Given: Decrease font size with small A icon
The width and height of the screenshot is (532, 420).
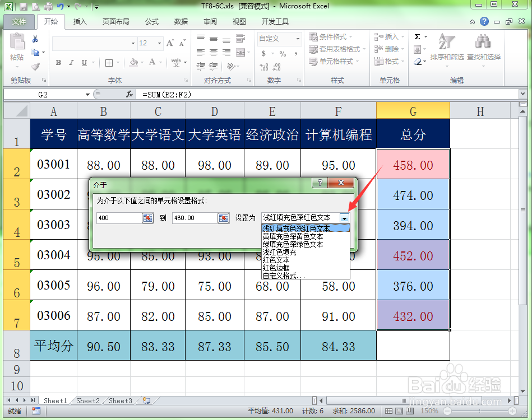Looking at the screenshot, I should [x=183, y=43].
